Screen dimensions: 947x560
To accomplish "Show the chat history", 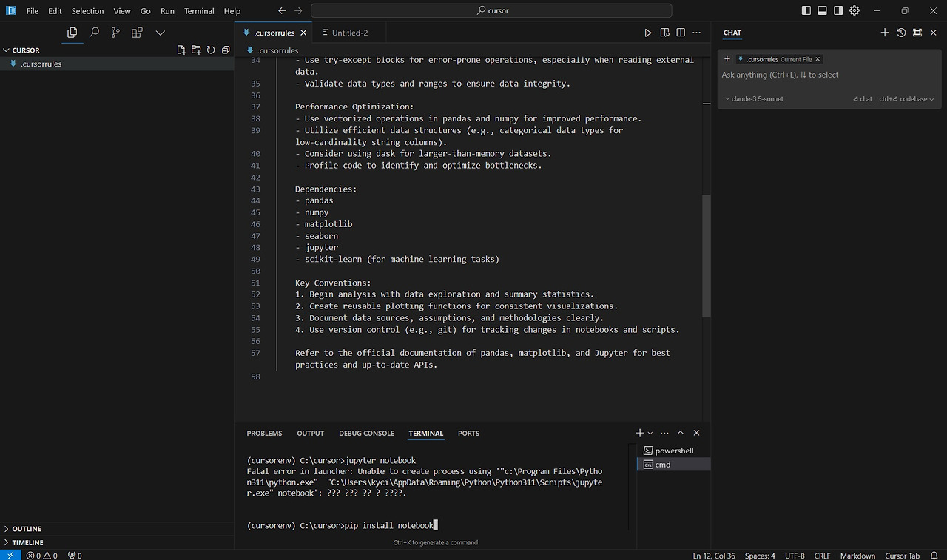I will click(x=901, y=33).
